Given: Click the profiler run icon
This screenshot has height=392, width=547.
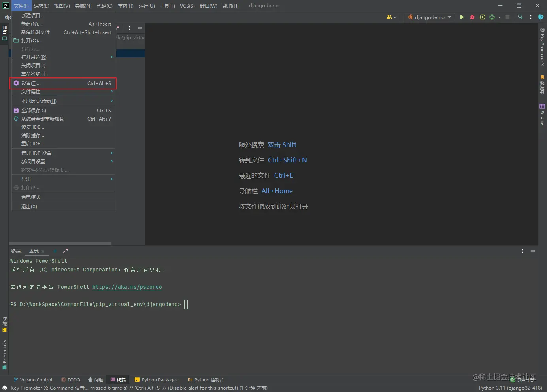Looking at the screenshot, I should tap(492, 17).
